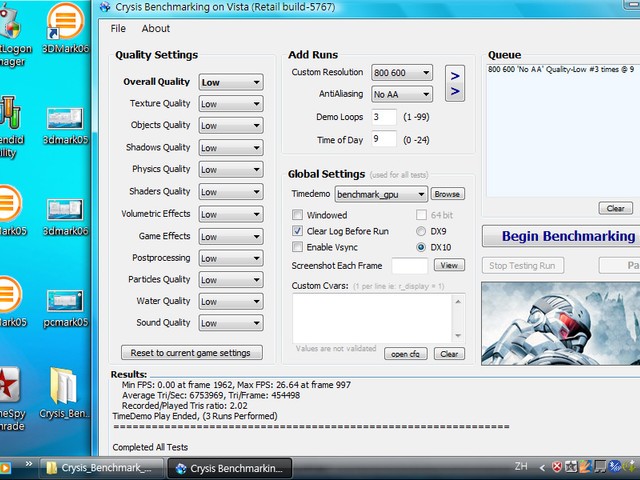The width and height of the screenshot is (640, 480).
Task: Show hidden tray icons with left arrow
Action: pyautogui.click(x=542, y=467)
